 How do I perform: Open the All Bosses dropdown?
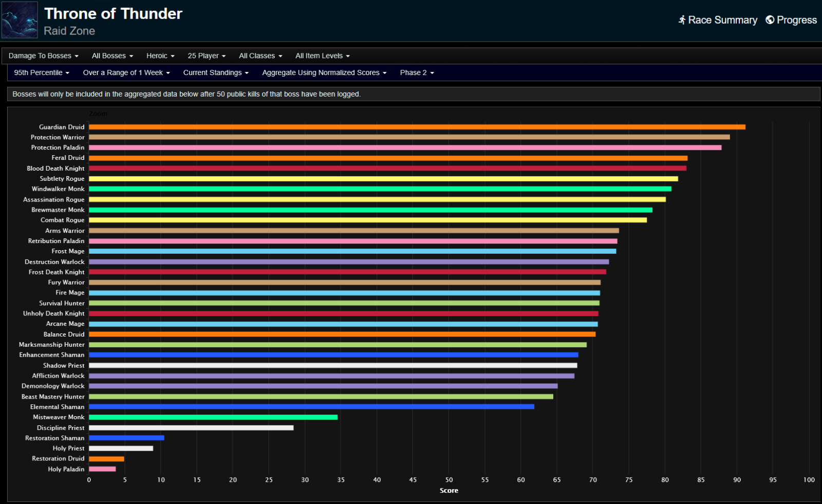tap(112, 56)
